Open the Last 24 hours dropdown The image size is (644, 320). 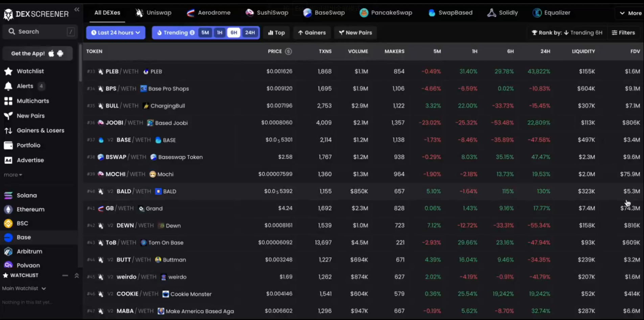coord(116,33)
